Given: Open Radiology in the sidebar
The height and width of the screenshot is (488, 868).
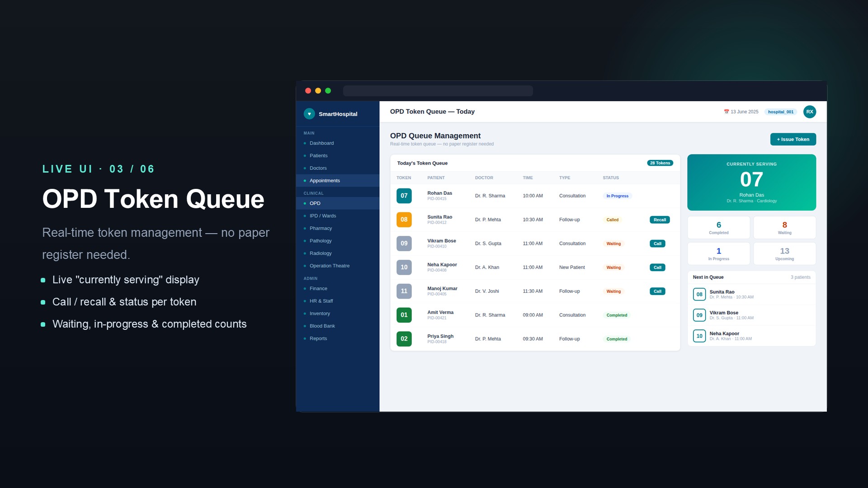Looking at the screenshot, I should pos(338,253).
